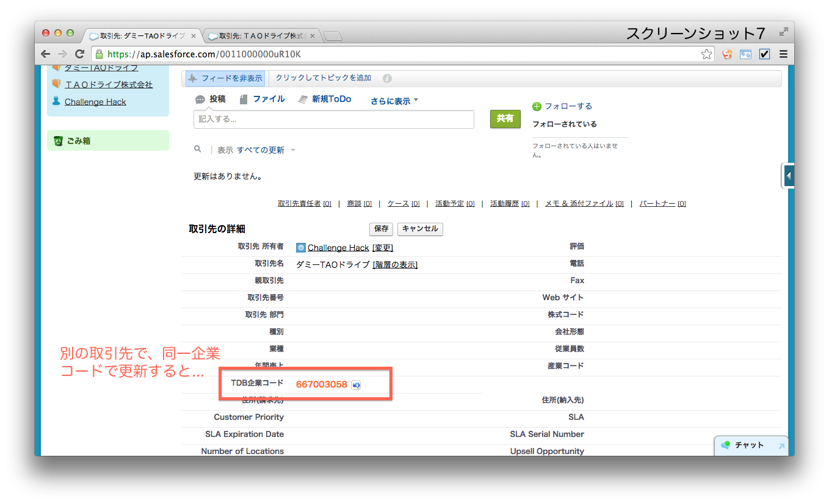Open the チャット chat panel

pyautogui.click(x=751, y=445)
